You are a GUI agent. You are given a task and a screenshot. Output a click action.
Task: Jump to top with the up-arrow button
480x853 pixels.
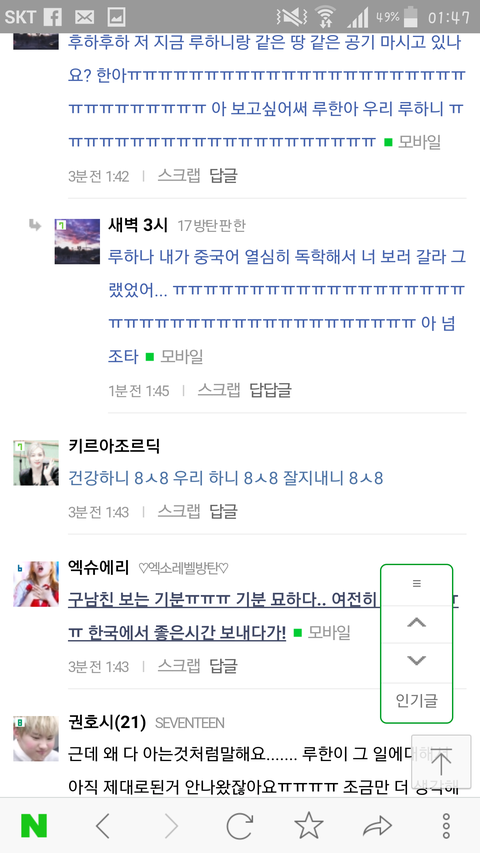(441, 762)
